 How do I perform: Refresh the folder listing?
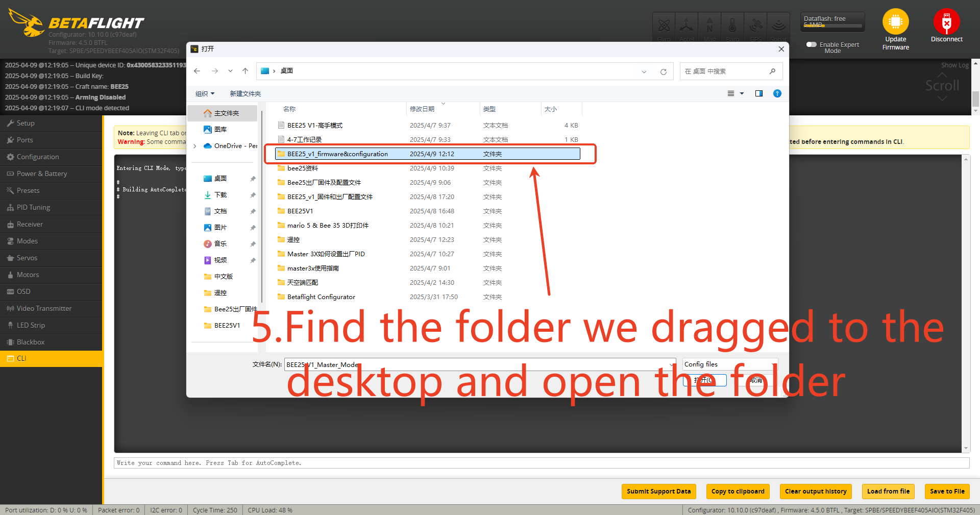[x=664, y=71]
